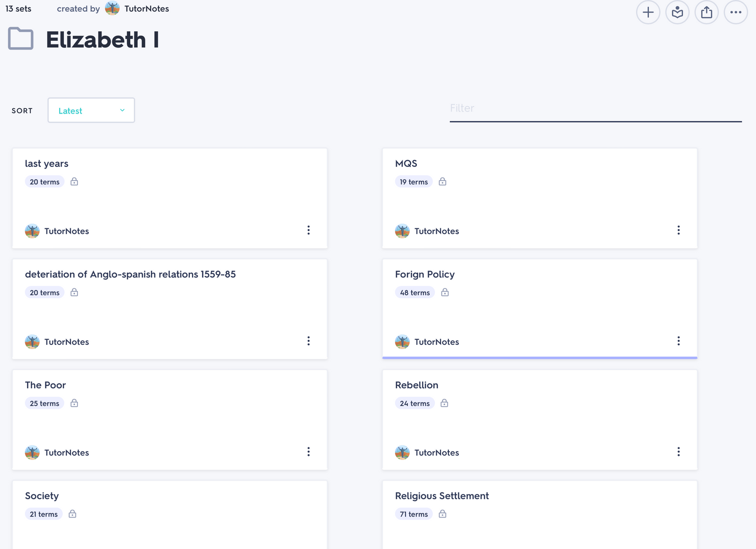The height and width of the screenshot is (549, 756).
Task: Open the Rebellion study set
Action: (x=416, y=385)
